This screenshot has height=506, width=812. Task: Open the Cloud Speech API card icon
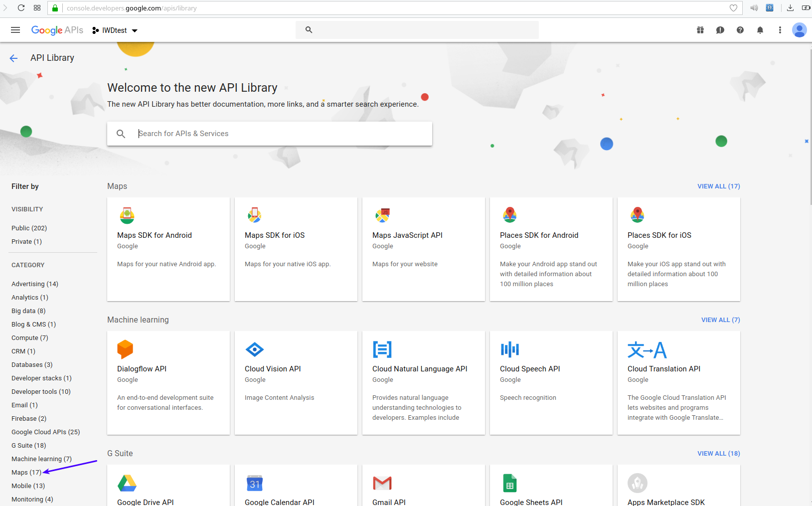(510, 349)
